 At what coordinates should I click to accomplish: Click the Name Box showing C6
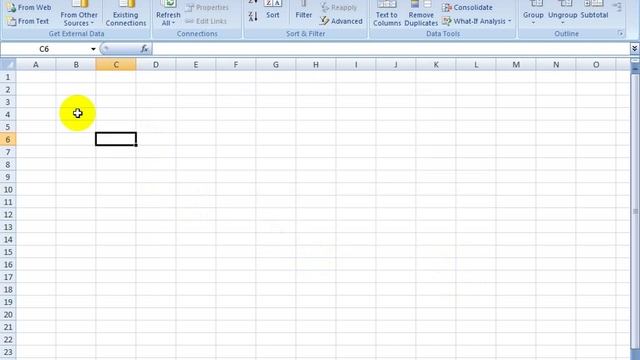[44, 49]
